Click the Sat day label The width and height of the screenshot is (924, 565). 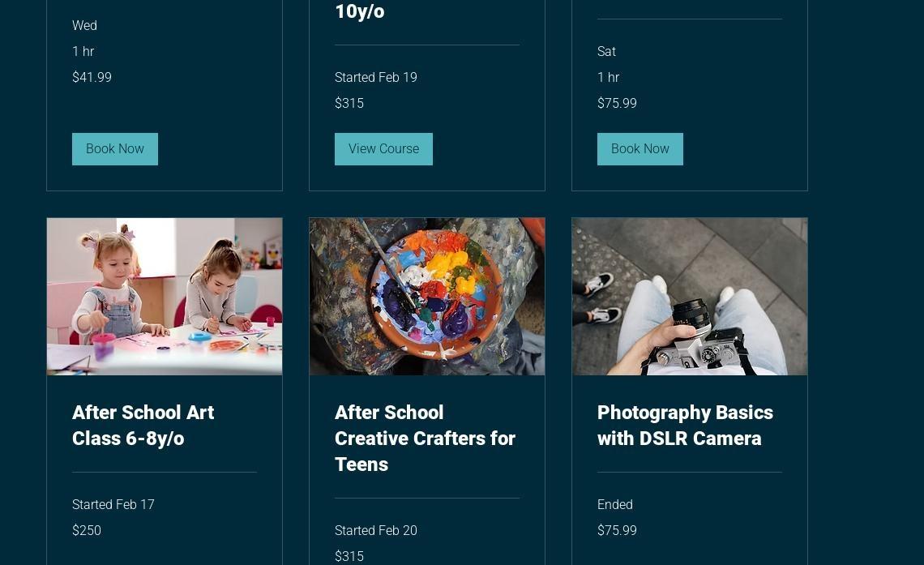click(606, 51)
